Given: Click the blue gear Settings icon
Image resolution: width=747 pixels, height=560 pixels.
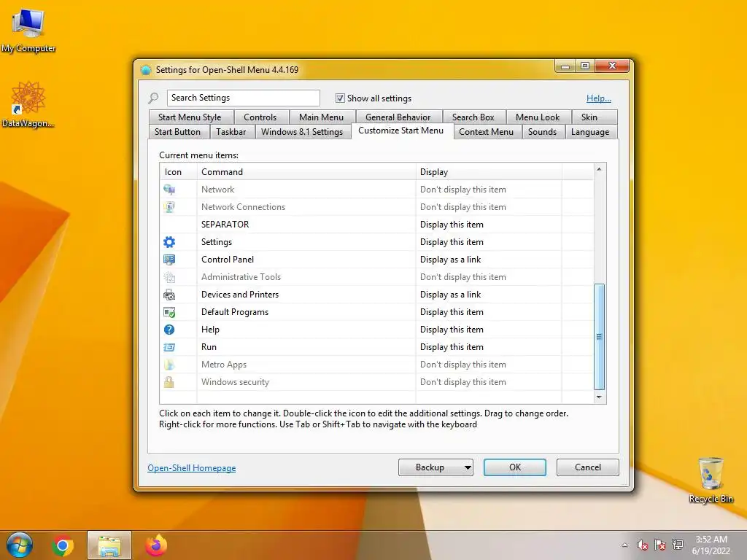Looking at the screenshot, I should 169,242.
